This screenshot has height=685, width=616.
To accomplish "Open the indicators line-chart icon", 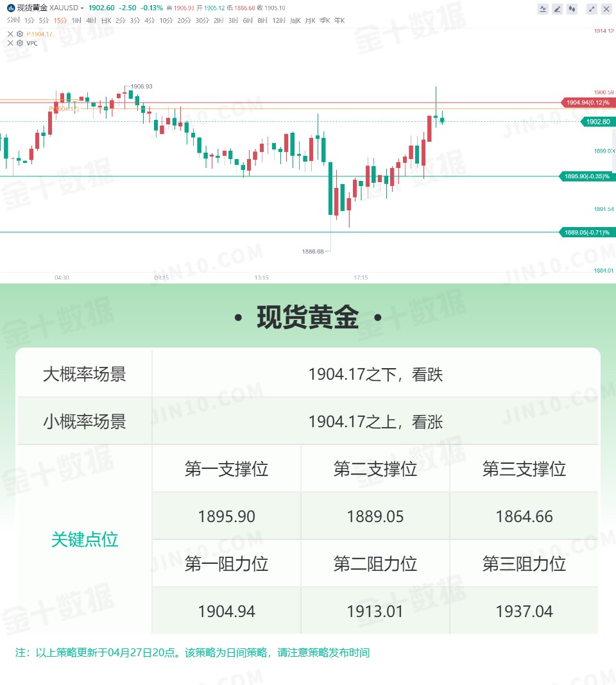I will pos(543,9).
